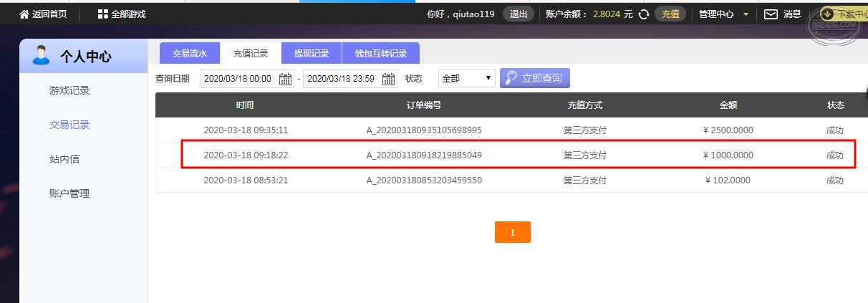Viewport: 868px width, 303px height.
Task: Click the 充值 recharge button in the top bar
Action: (x=671, y=14)
